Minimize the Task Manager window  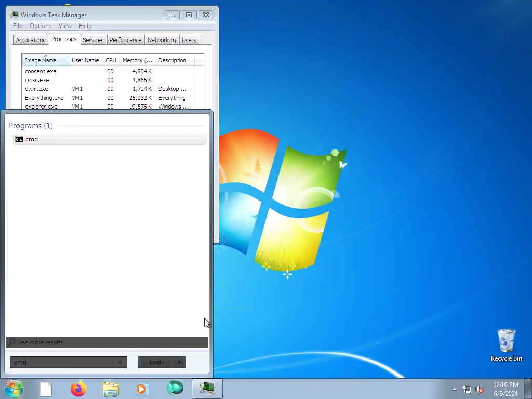tap(171, 15)
